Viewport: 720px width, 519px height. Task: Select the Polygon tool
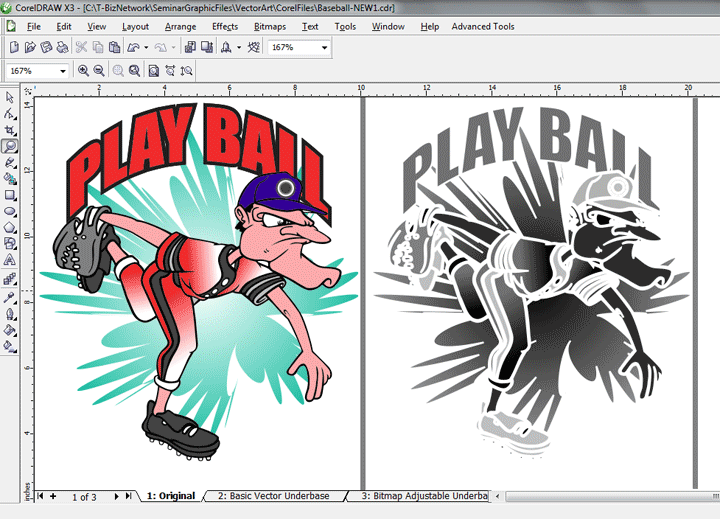10,227
